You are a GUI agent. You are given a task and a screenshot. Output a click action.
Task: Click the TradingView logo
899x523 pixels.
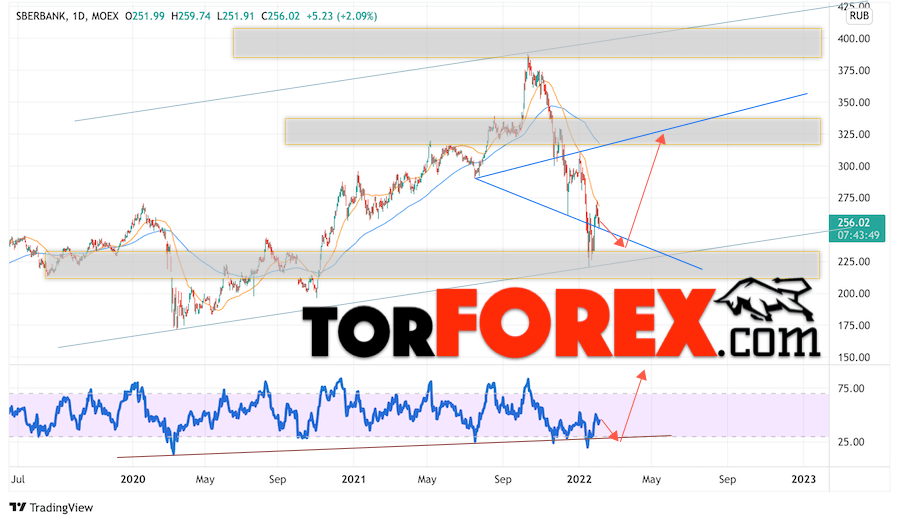[x=52, y=508]
